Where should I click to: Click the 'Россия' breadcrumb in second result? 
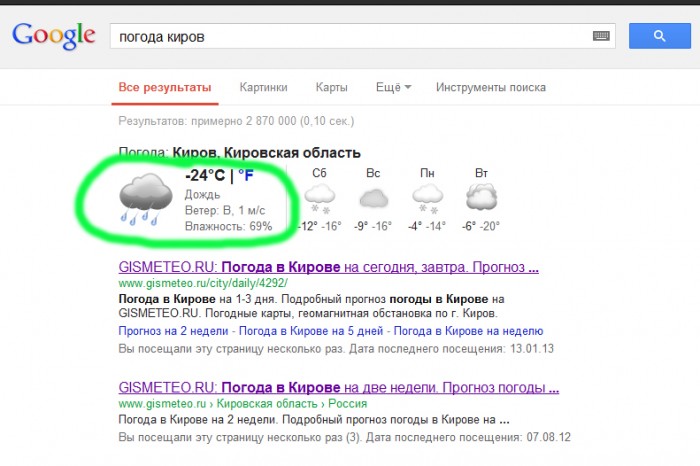[x=347, y=404]
